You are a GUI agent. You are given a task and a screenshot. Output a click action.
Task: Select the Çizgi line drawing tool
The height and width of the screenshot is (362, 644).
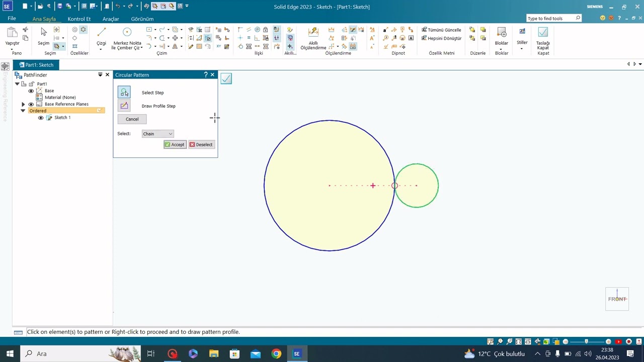(101, 38)
